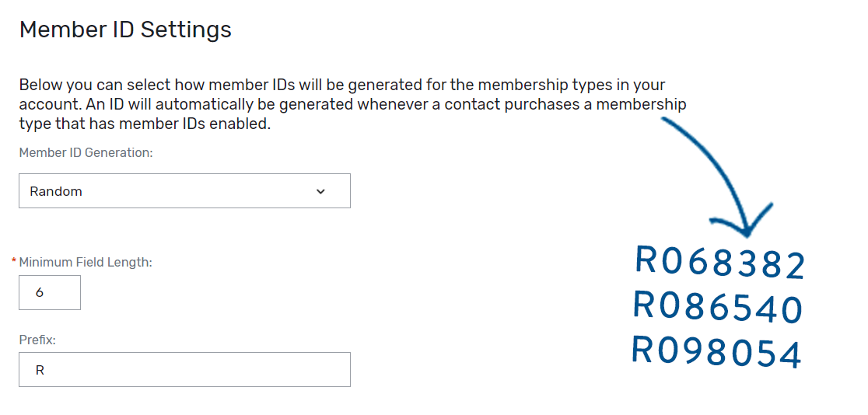Click the value 6 in the length field

[40, 293]
